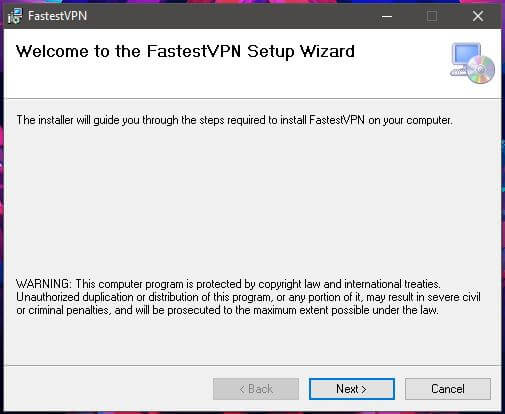Click the FastestVPN title bar text
This screenshot has width=505, height=414.
click(x=57, y=16)
